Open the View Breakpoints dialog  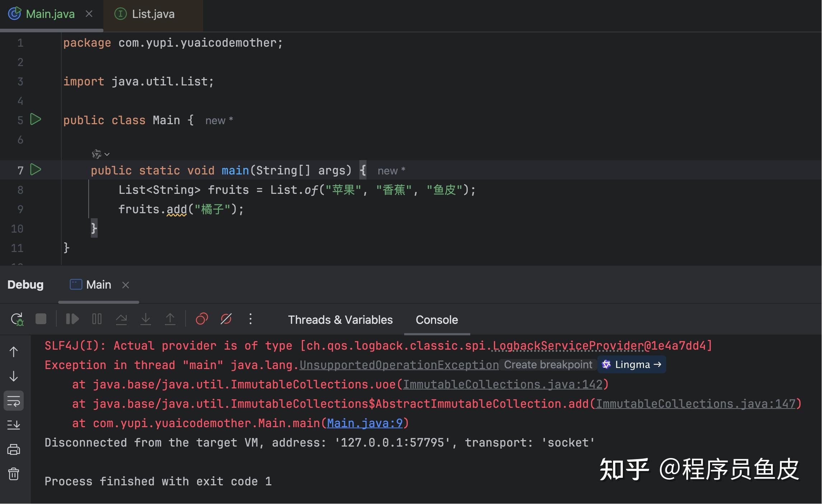click(x=202, y=319)
